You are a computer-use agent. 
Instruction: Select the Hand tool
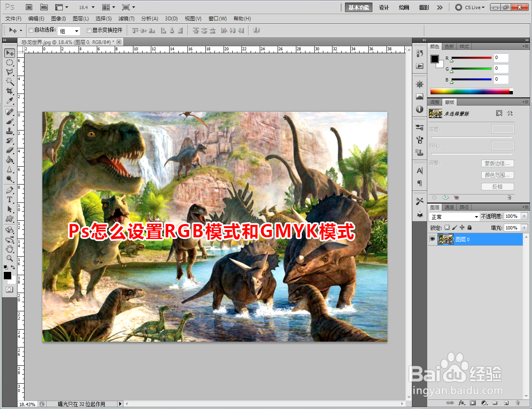10,249
